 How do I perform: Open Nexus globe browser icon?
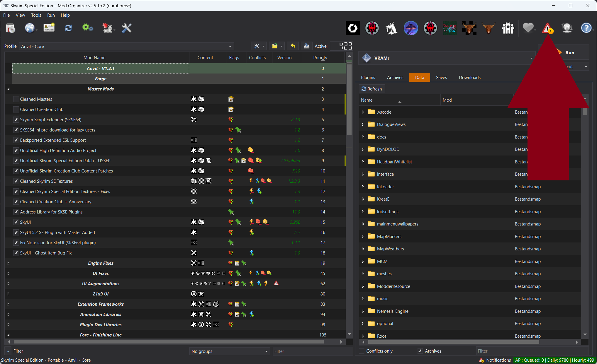pyautogui.click(x=30, y=28)
